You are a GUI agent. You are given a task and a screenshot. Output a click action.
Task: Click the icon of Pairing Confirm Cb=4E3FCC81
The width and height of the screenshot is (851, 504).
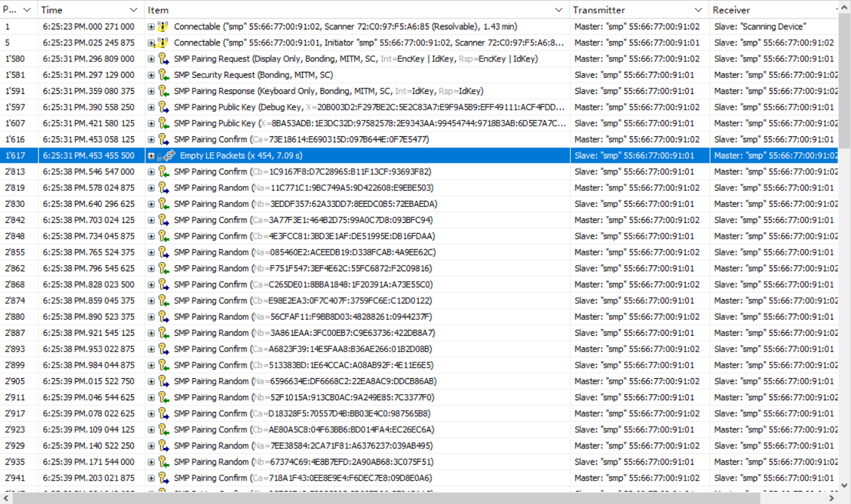pos(163,236)
